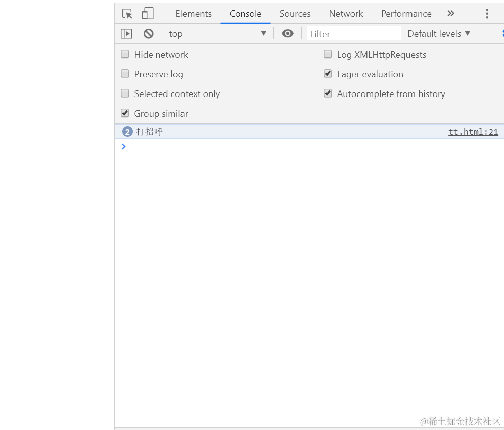Toggle the device toolbar icon
504x430 pixels.
click(148, 14)
